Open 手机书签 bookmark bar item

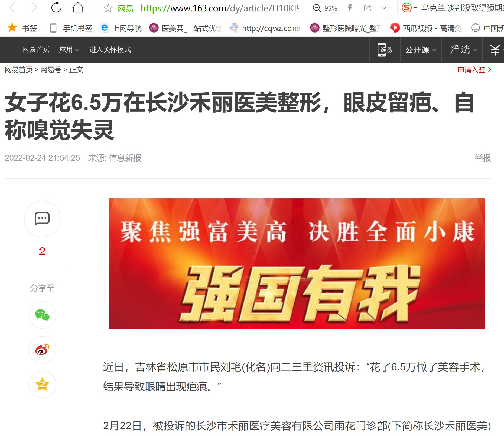point(71,28)
